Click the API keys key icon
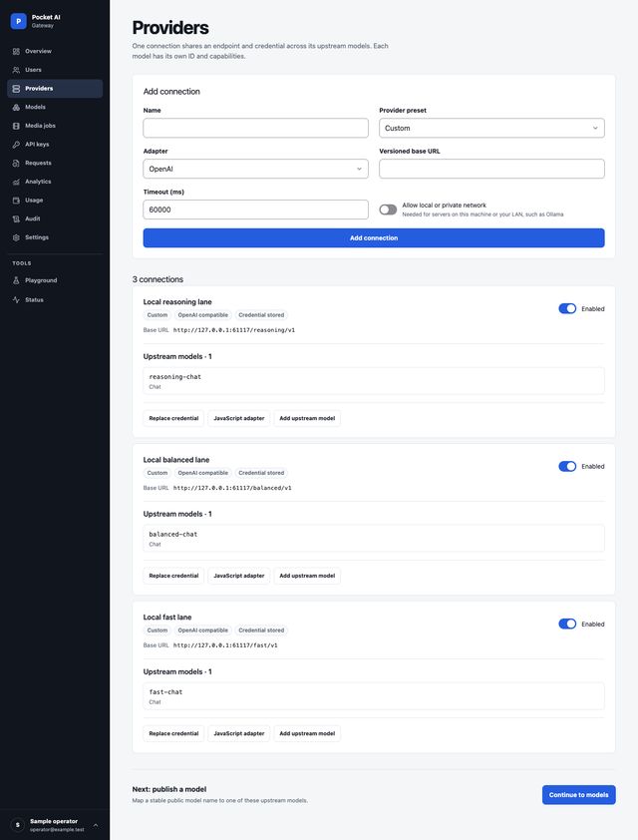The width and height of the screenshot is (638, 840). [16, 144]
